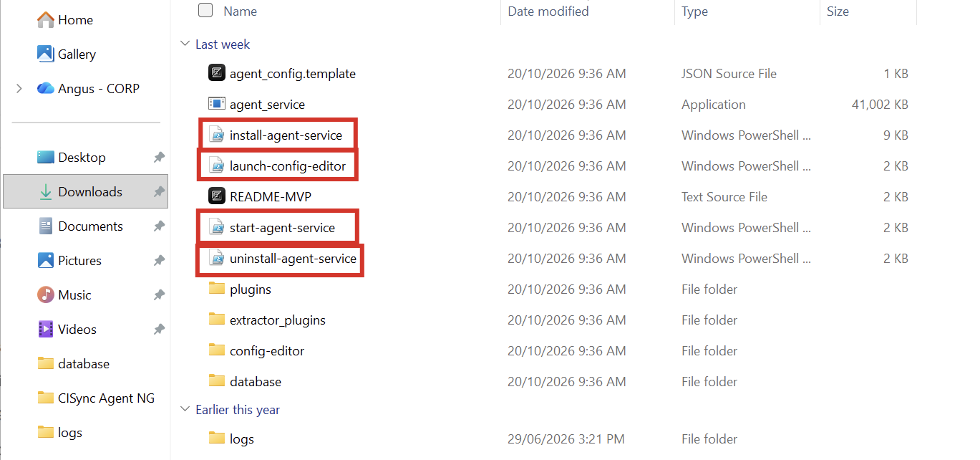The height and width of the screenshot is (460, 980).
Task: Expand the Angus - CORP tree node
Action: [19, 88]
